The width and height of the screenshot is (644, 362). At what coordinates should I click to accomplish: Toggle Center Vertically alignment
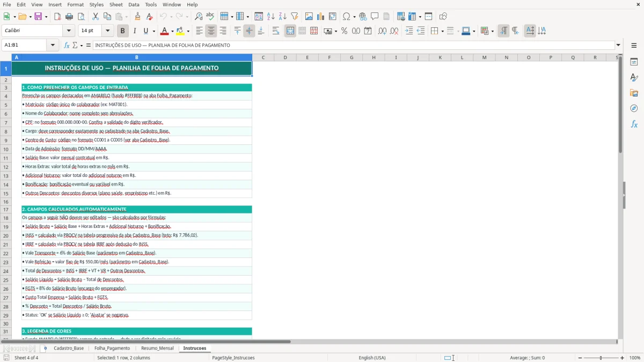(x=249, y=31)
